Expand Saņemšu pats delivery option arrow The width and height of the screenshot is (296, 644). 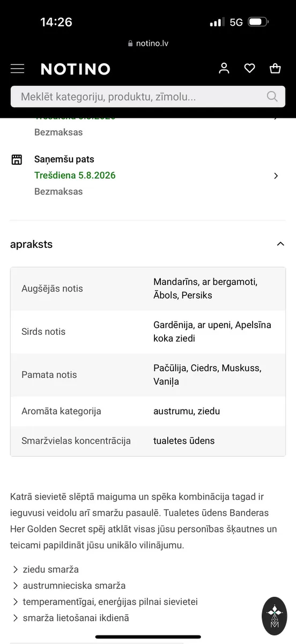pyautogui.click(x=276, y=175)
